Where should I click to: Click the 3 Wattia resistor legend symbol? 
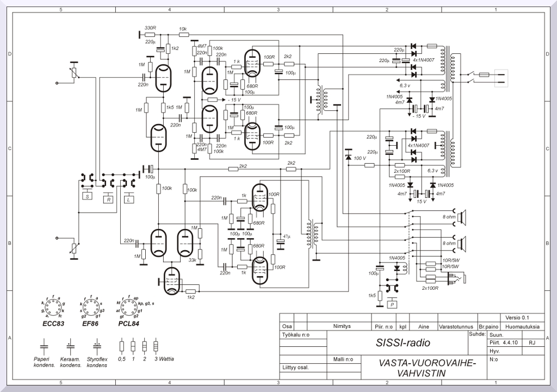(157, 346)
